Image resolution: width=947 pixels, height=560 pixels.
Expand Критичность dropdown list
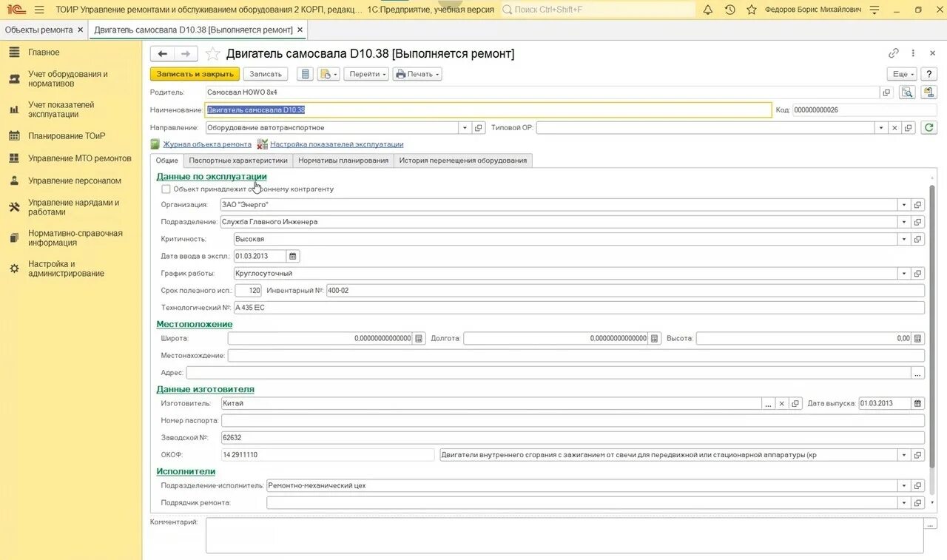[904, 239]
